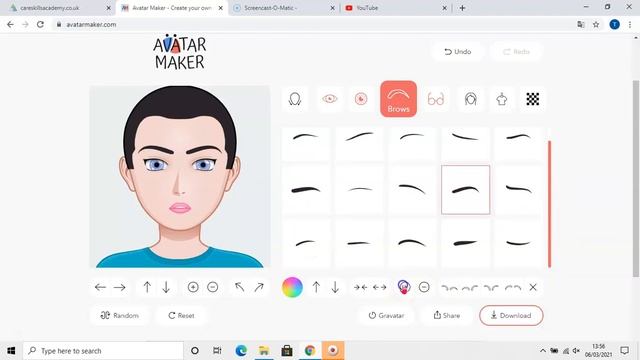Viewport: 640px width, 360px height.
Task: Open the checkered background category
Action: click(x=532, y=99)
